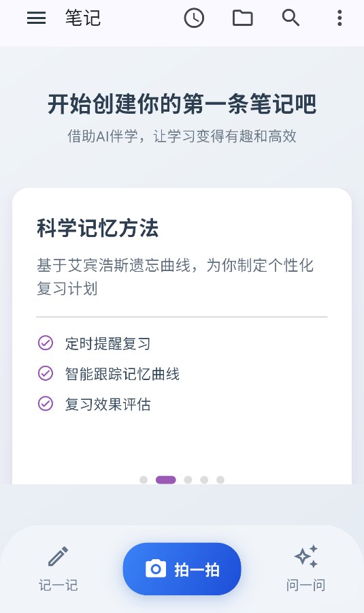Jump to third carousel page dot
This screenshot has width=364, height=613.
(188, 480)
